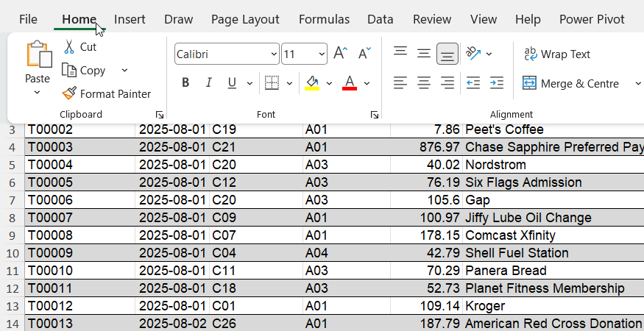The height and width of the screenshot is (331, 644).
Task: Apply red font colour
Action: (350, 83)
